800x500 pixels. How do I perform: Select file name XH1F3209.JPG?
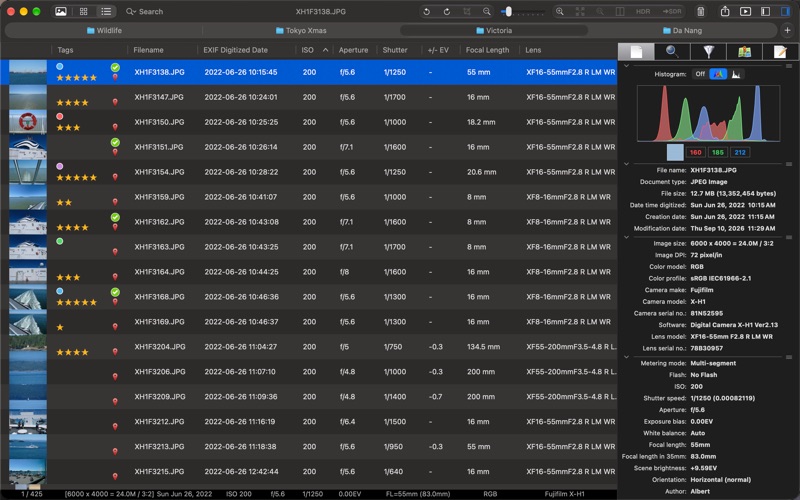pyautogui.click(x=160, y=396)
